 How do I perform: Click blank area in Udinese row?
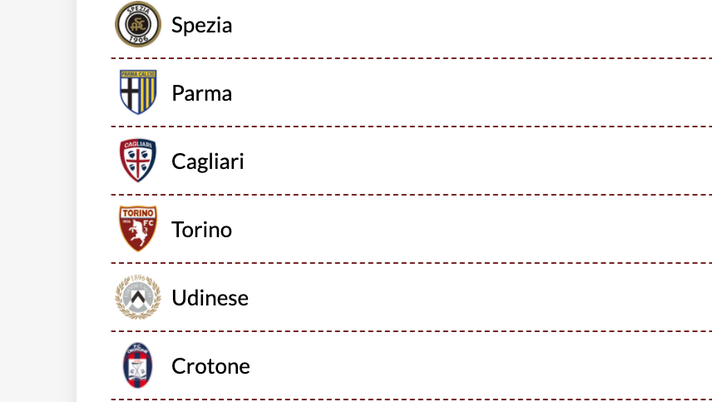click(481, 298)
